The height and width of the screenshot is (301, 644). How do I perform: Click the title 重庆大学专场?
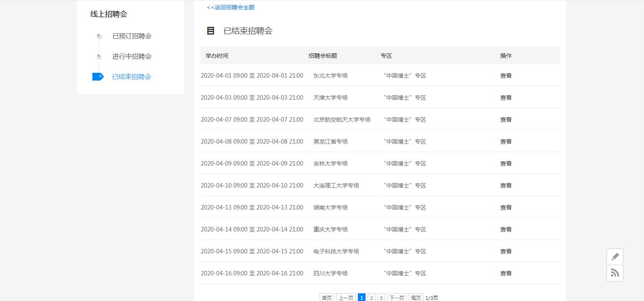[331, 229]
